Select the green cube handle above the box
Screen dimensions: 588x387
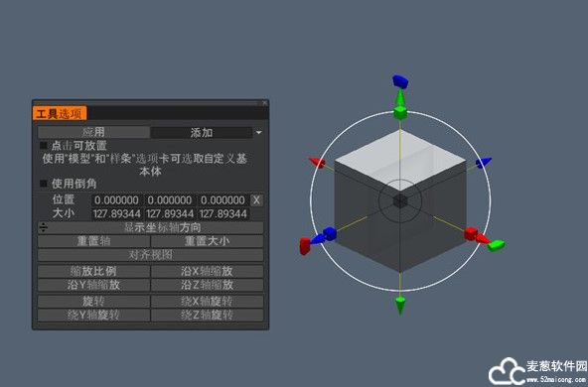click(400, 112)
